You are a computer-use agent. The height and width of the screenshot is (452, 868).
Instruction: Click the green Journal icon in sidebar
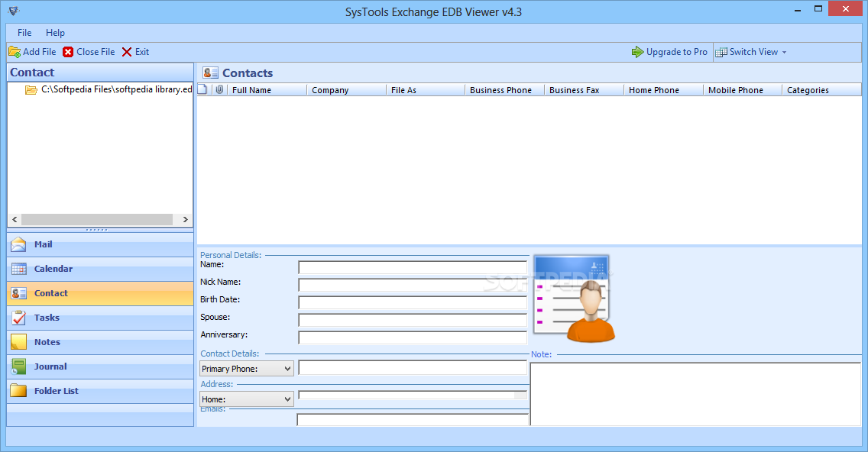19,366
